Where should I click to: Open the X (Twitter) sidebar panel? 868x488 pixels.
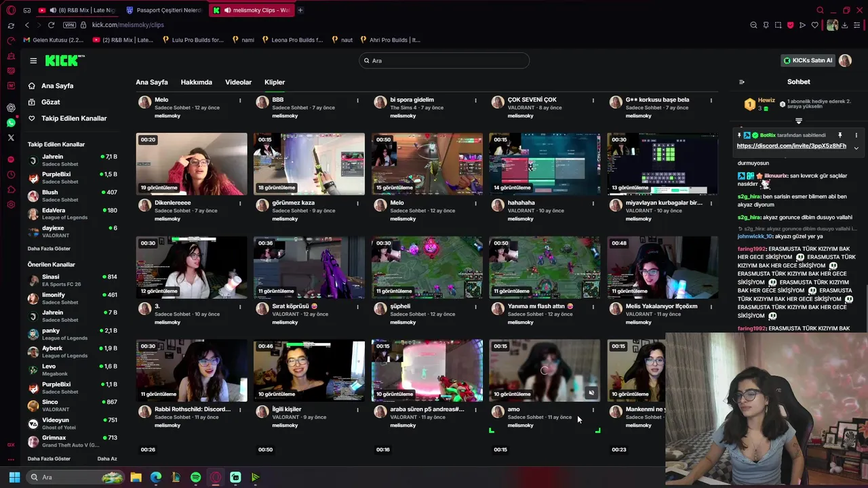(11, 138)
